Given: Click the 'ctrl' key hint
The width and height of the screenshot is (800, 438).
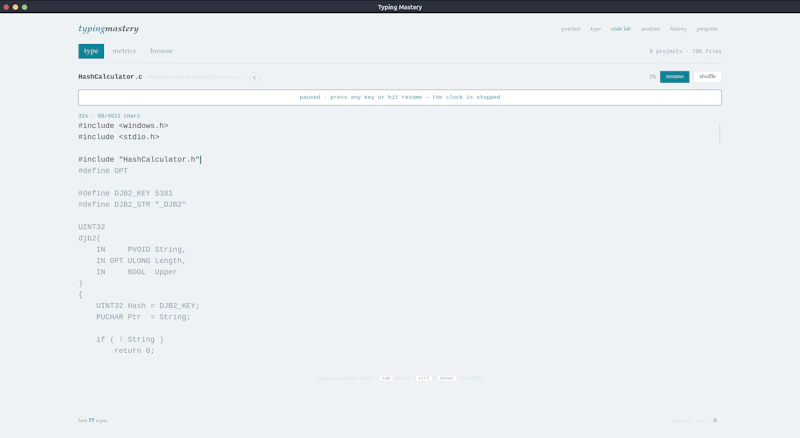Looking at the screenshot, I should pyautogui.click(x=423, y=378).
